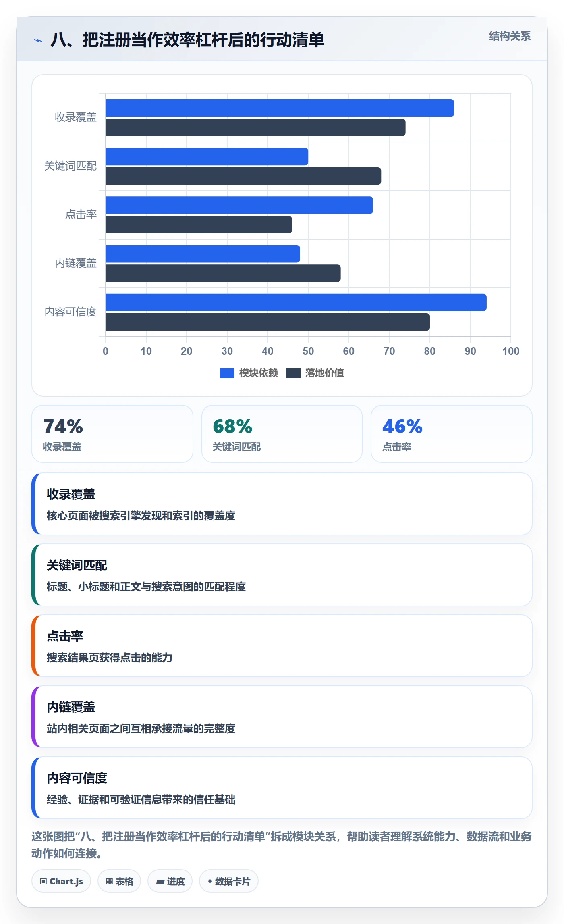Image resolution: width=564 pixels, height=924 pixels.
Task: Click the 数据卡片 diamond tag icon
Action: tap(210, 881)
